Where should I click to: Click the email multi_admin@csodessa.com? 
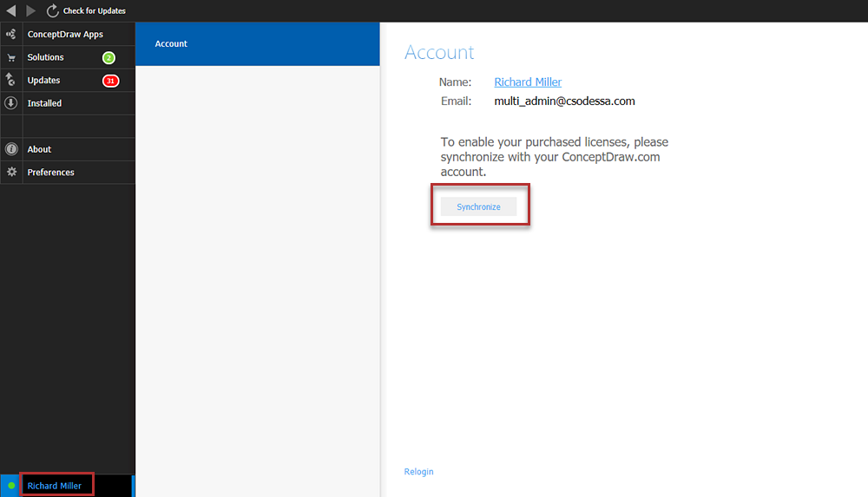pos(564,101)
